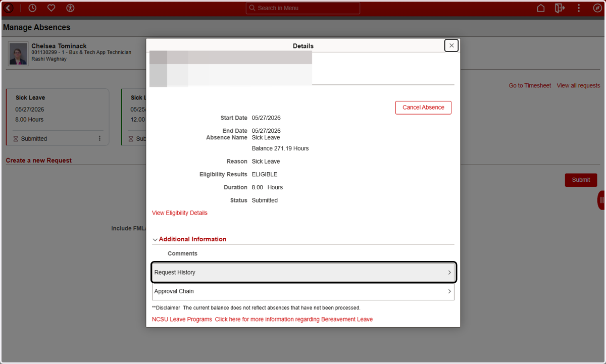Click hourglass Submitted status on first card

point(30,139)
